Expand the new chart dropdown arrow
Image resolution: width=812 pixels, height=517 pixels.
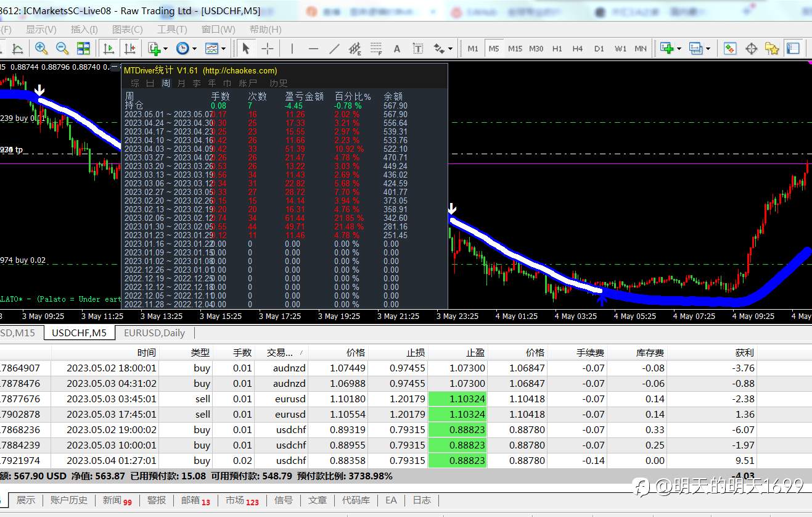tap(679, 49)
